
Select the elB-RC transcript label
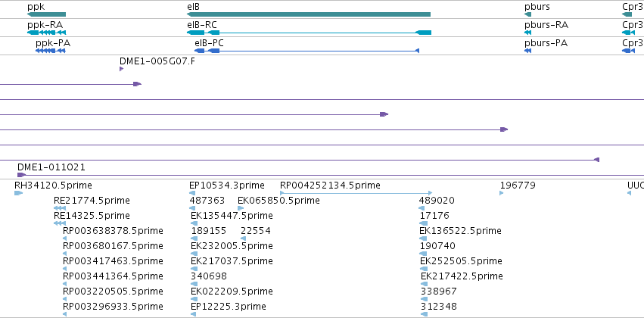(x=201, y=25)
